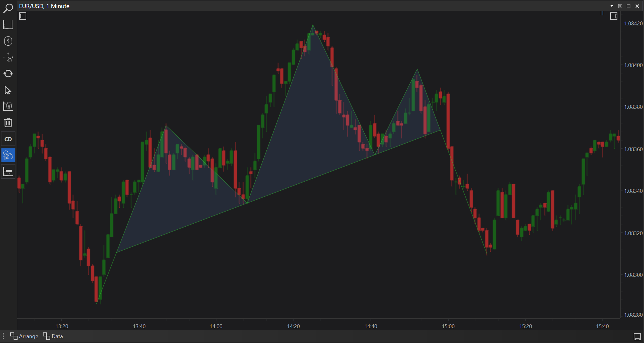
Task: Click the 14:20 label on time axis
Action: coord(293,326)
